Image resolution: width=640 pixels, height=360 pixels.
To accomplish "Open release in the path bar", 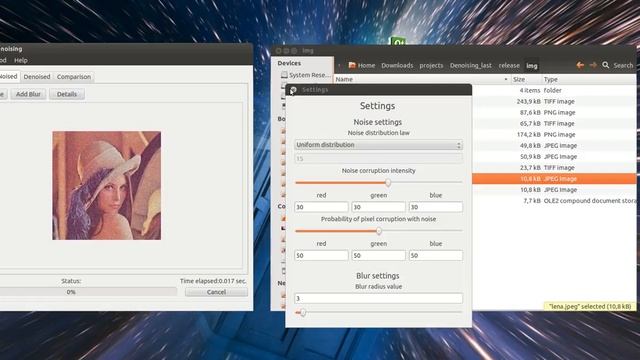I will pyautogui.click(x=509, y=65).
